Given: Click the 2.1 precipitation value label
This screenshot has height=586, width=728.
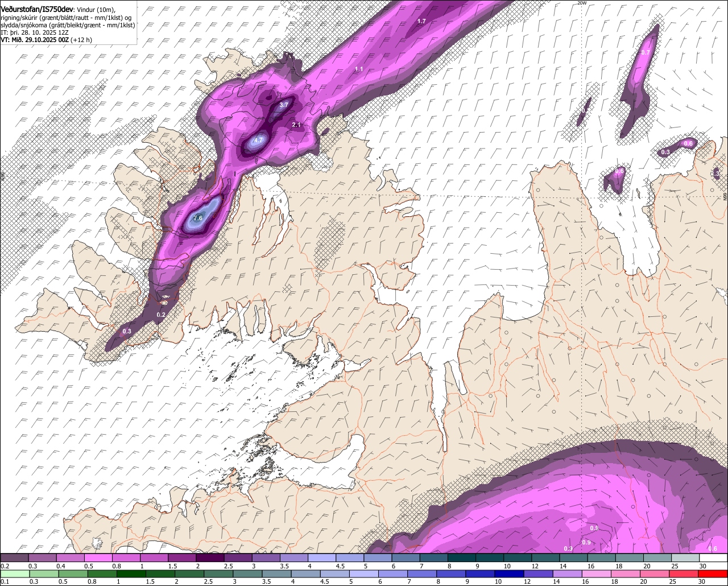Looking at the screenshot, I should tap(296, 125).
